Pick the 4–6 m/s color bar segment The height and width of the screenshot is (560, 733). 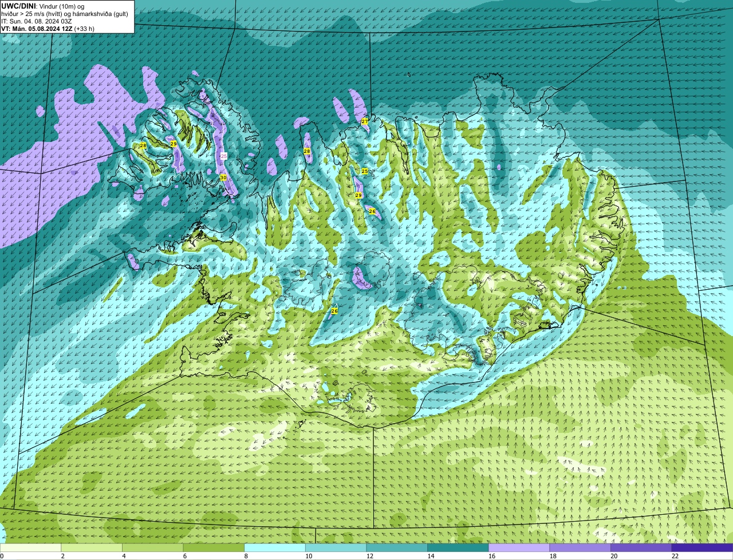153,547
